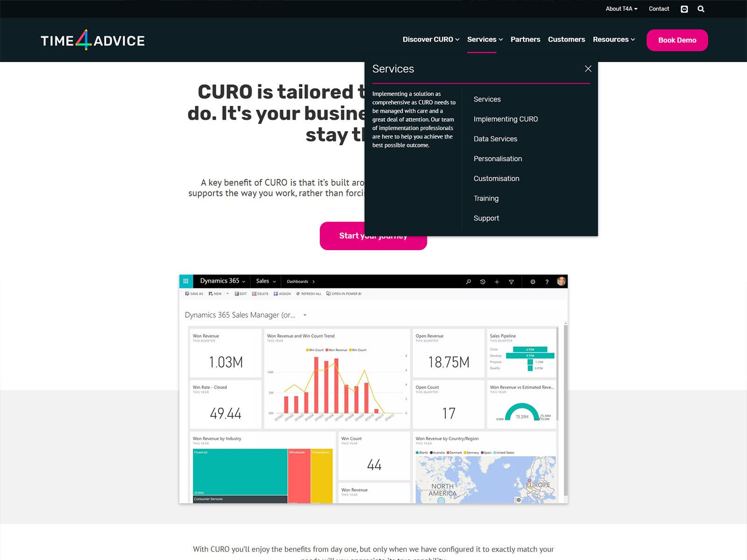The width and height of the screenshot is (747, 560).
Task: Open the Contact link in top bar
Action: 659,9
